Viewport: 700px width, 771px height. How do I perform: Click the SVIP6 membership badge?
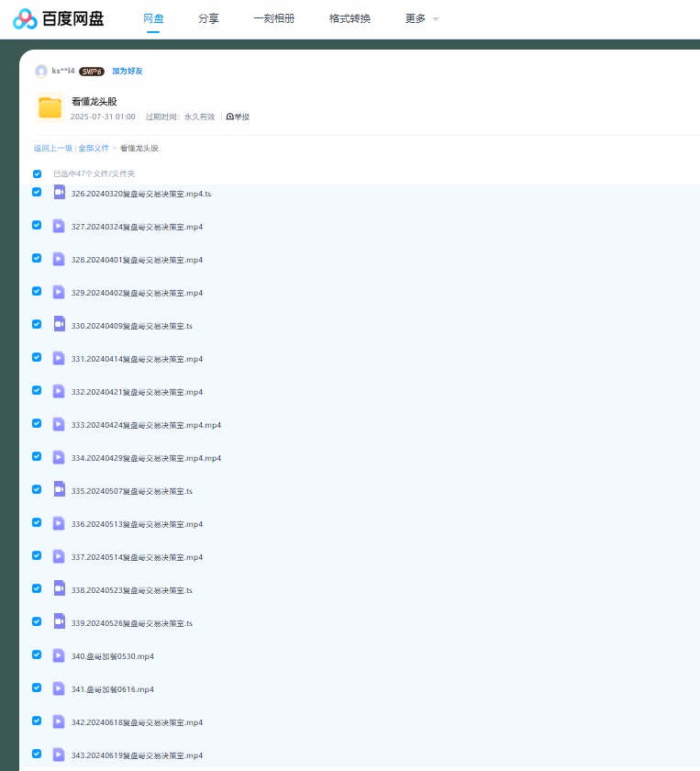point(91,71)
